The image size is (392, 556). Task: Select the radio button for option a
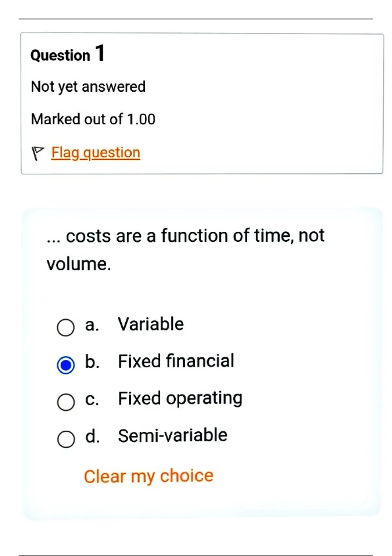(x=66, y=327)
